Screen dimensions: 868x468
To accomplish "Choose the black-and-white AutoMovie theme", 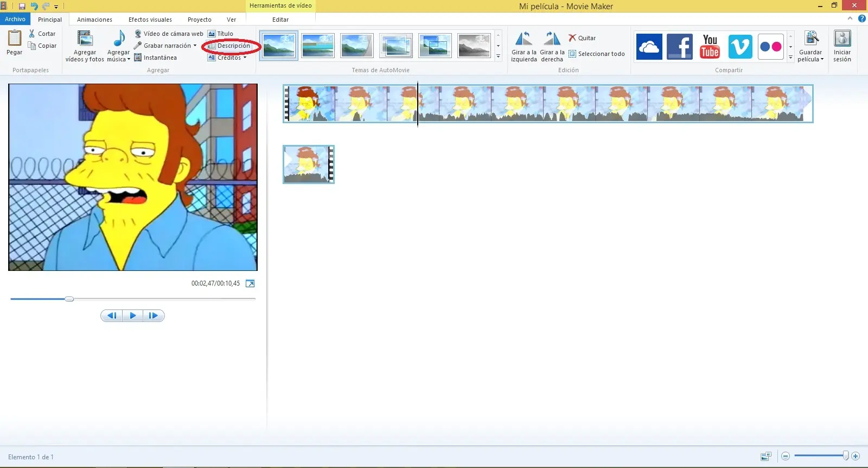I will (x=474, y=46).
